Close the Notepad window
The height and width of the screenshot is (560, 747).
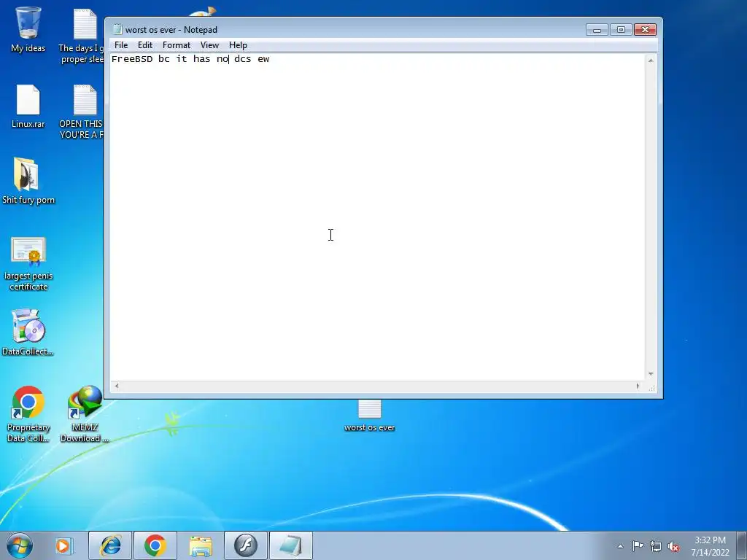(x=645, y=30)
